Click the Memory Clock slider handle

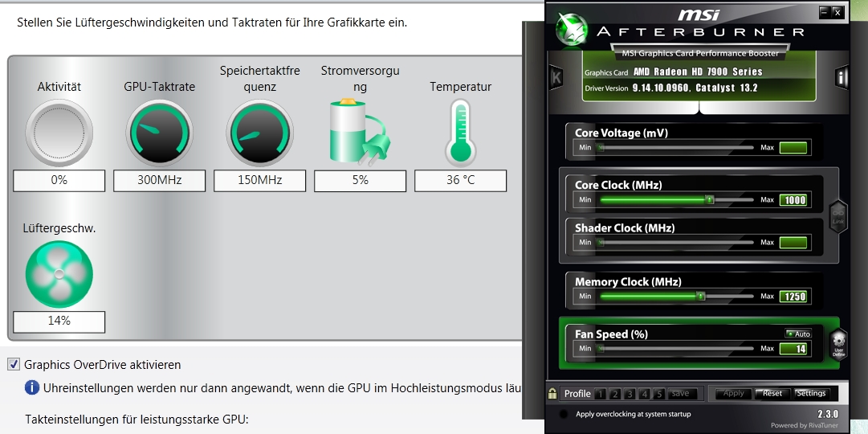700,296
